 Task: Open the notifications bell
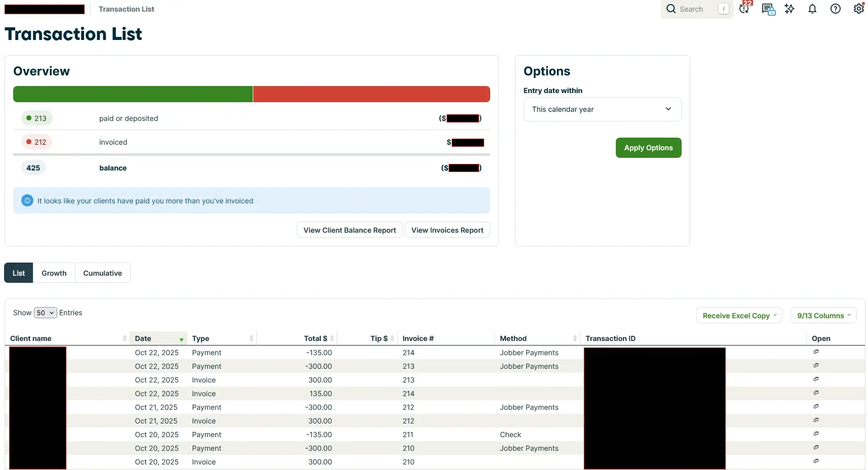pyautogui.click(x=812, y=9)
